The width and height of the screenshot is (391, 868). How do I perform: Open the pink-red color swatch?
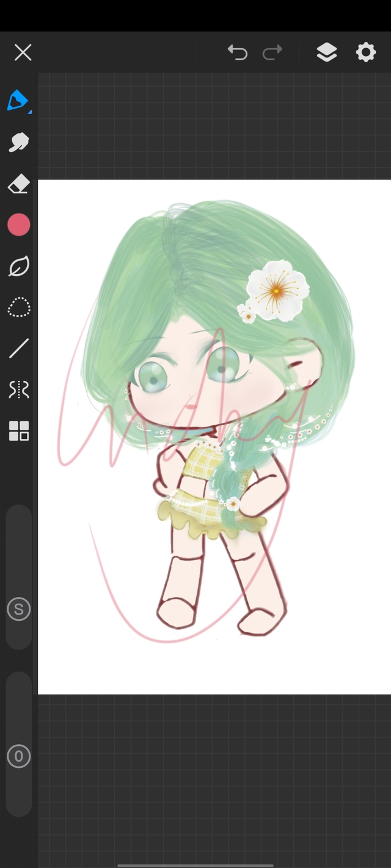18,225
